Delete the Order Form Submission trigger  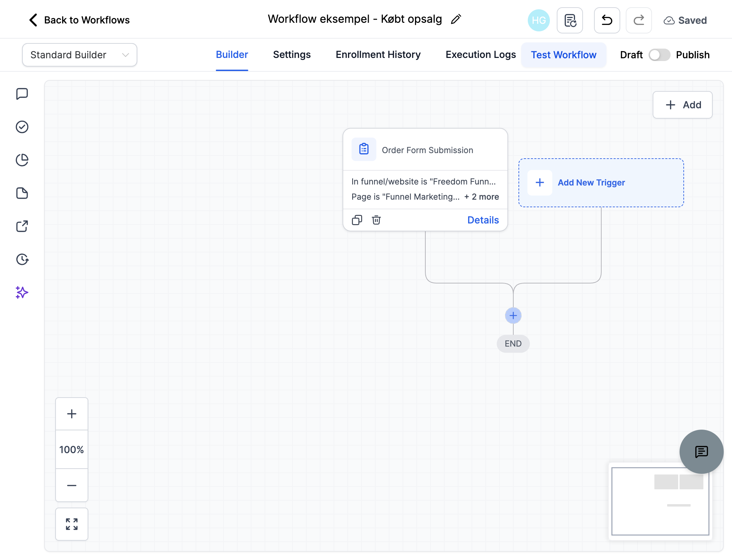[x=376, y=220]
